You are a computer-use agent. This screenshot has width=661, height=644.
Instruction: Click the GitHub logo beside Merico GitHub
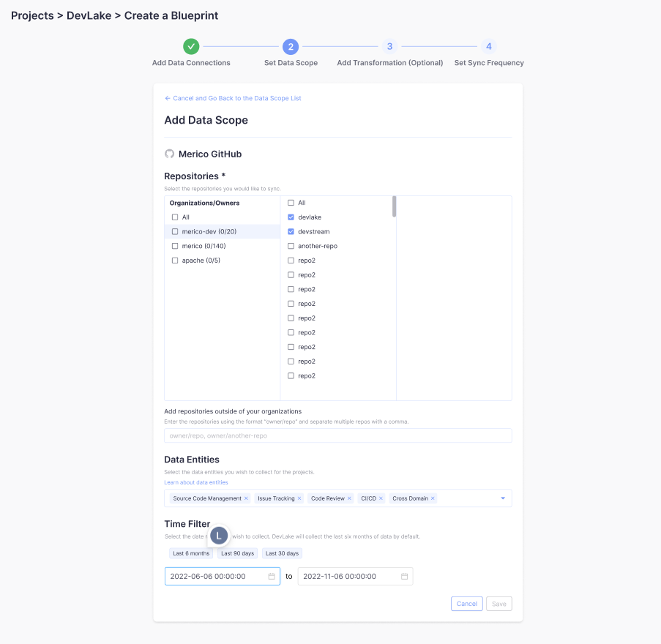(170, 154)
